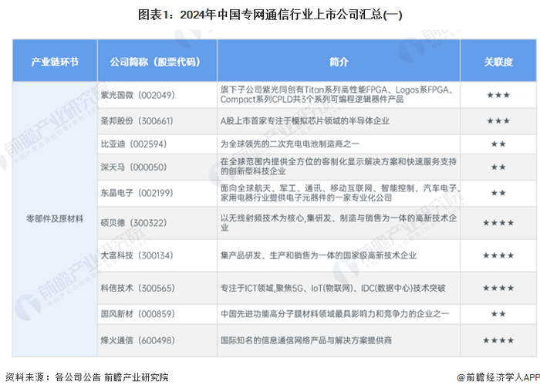
Task: Select the 零部件及原材料 category cell
Action: [x=55, y=218]
